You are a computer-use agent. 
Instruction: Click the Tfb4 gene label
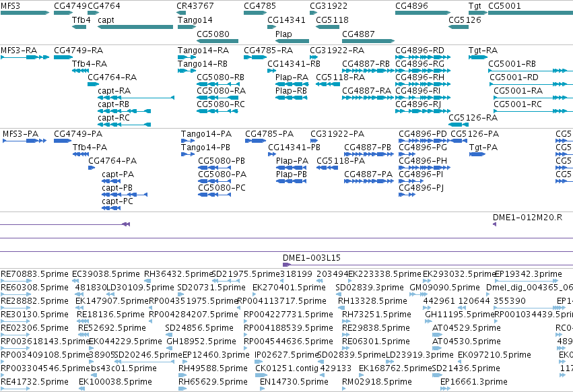(x=81, y=20)
